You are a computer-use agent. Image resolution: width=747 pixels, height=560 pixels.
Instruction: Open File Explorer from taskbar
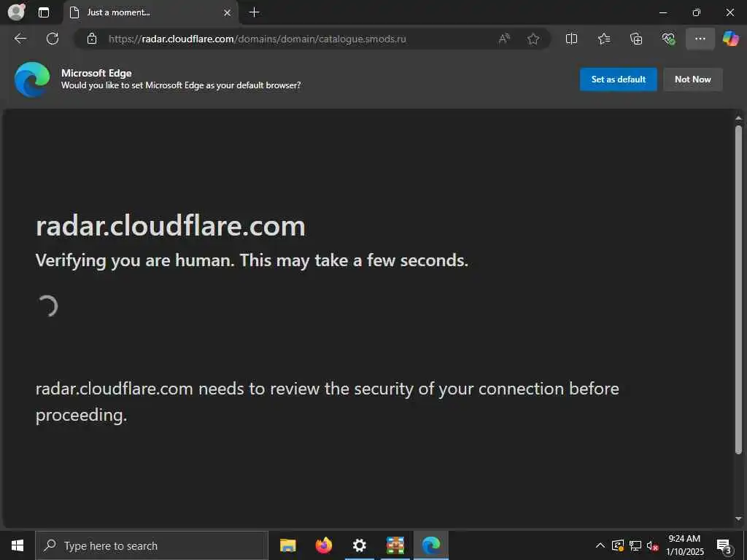coord(287,545)
